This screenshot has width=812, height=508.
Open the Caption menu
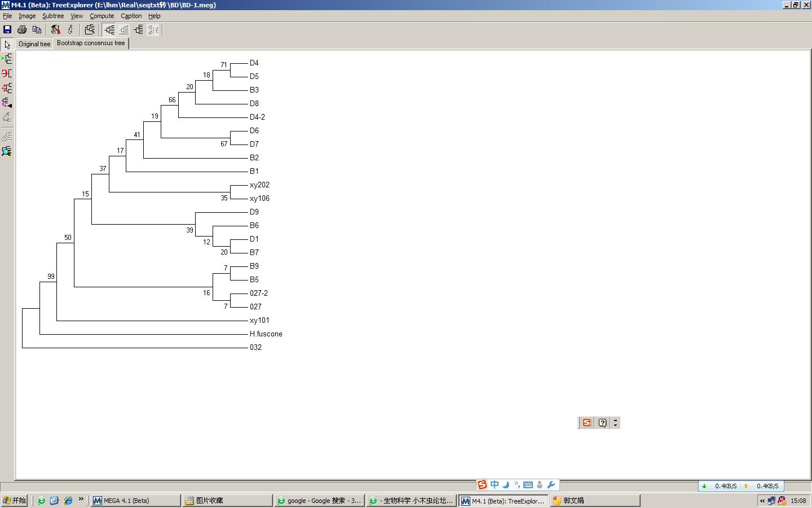(131, 16)
